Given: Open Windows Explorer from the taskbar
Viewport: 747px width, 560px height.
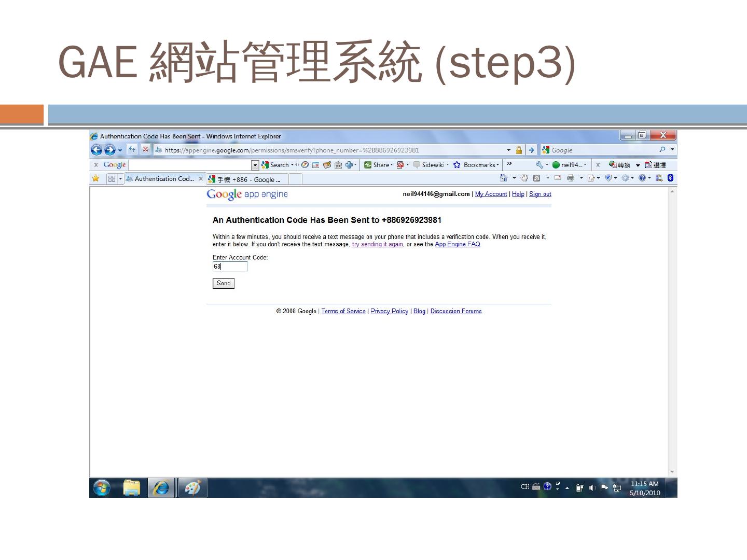Looking at the screenshot, I should point(132,488).
